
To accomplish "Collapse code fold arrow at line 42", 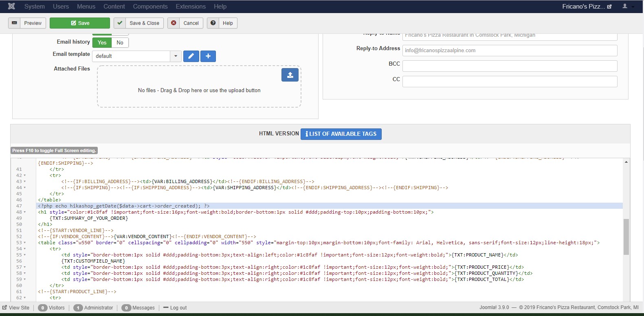I will pyautogui.click(x=25, y=176).
